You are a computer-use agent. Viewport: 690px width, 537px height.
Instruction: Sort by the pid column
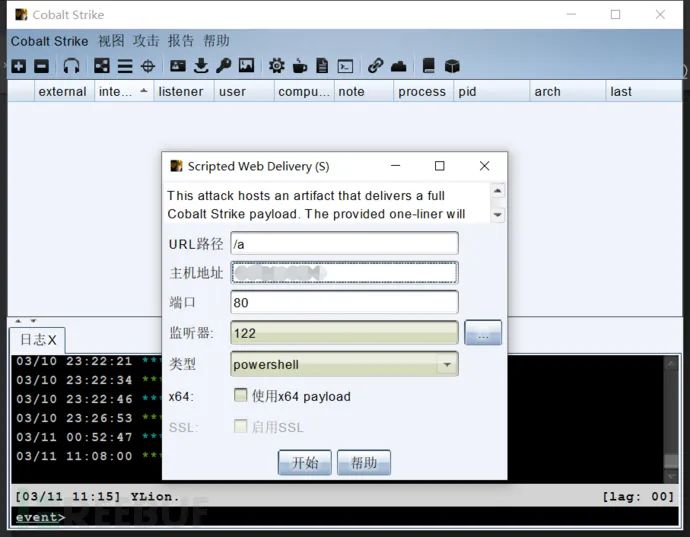click(x=491, y=92)
